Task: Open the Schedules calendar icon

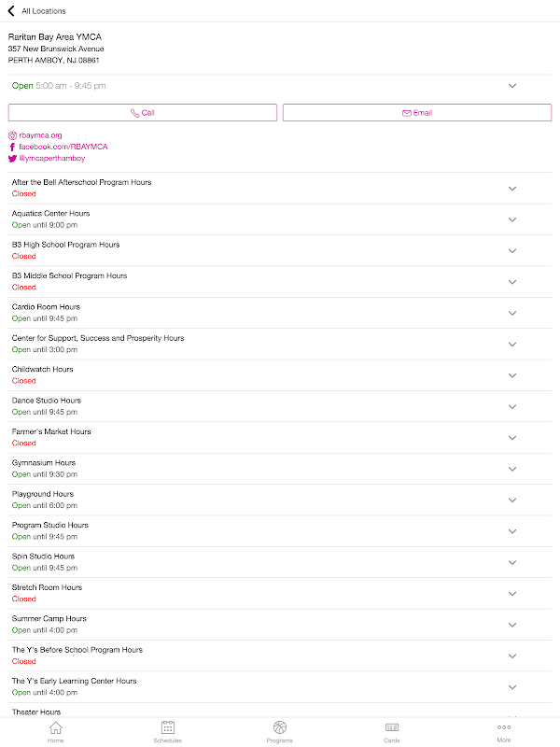Action: point(168,727)
